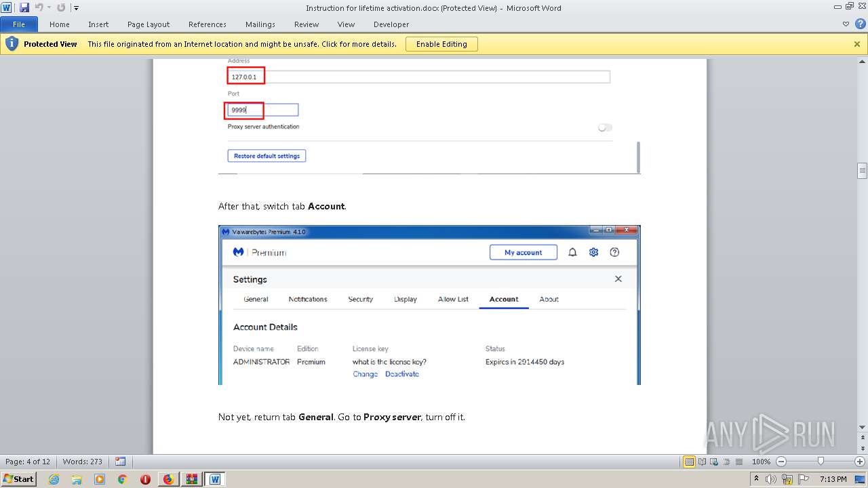The height and width of the screenshot is (488, 868).
Task: Click the network tray icon
Action: click(787, 479)
